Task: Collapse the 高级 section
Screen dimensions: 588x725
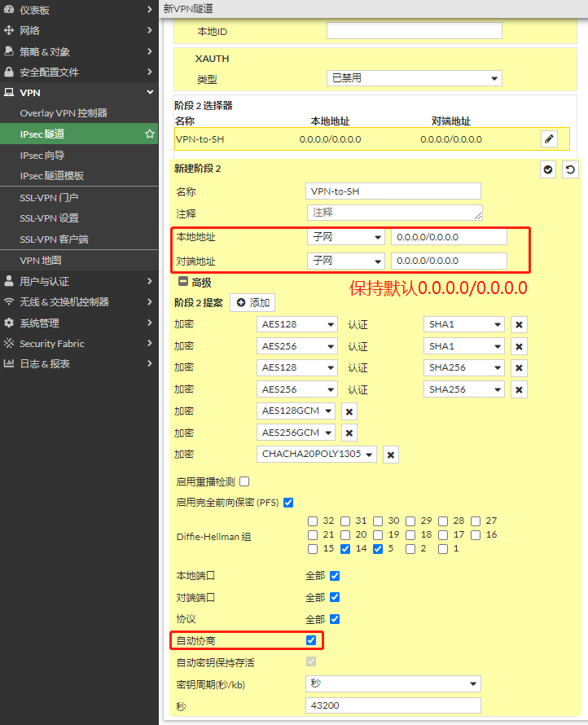Action: tap(184, 283)
